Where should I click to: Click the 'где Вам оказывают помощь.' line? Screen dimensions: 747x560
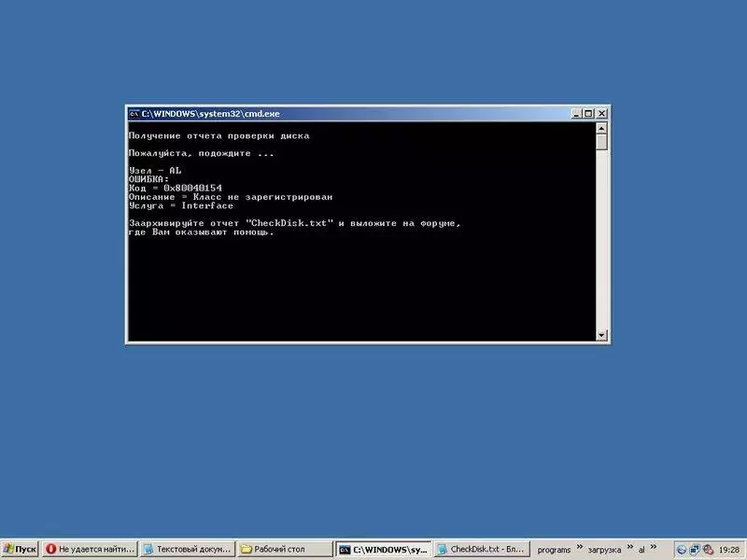click(x=202, y=231)
